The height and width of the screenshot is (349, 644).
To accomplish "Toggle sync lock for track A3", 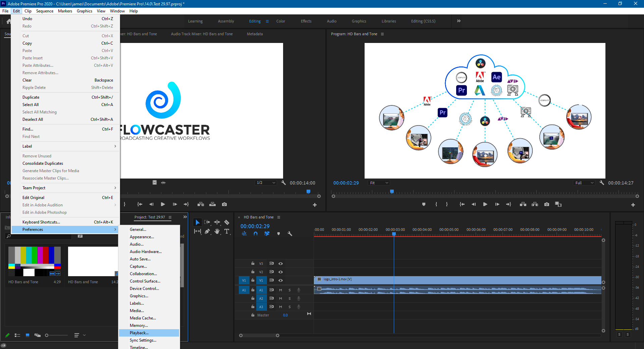I will (272, 307).
